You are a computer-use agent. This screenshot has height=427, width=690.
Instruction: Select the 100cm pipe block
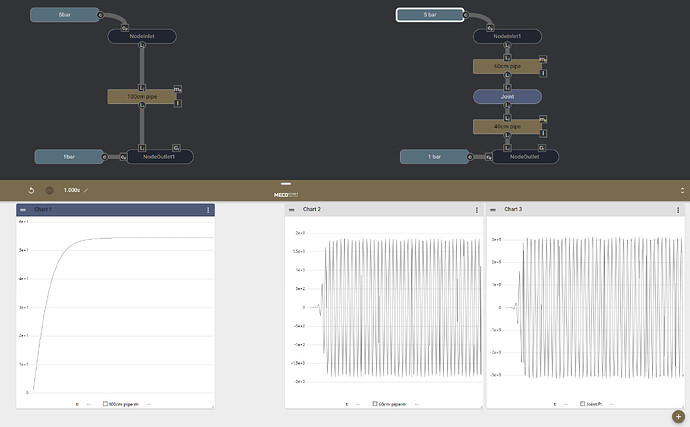pos(141,96)
